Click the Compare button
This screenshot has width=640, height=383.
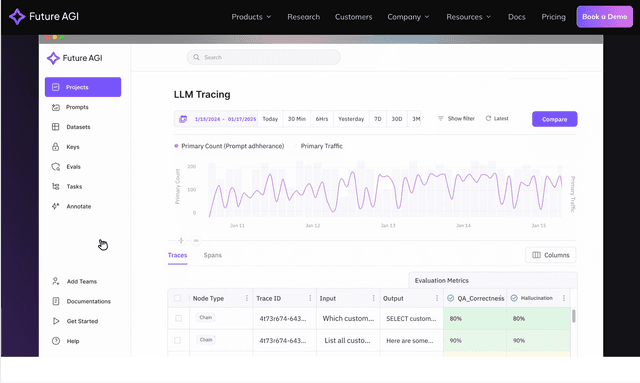tap(554, 119)
